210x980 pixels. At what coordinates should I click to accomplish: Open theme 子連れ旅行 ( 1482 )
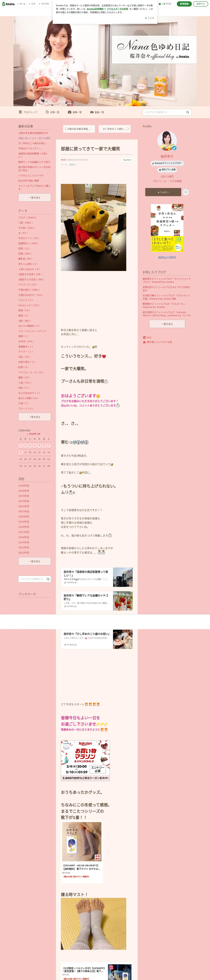pyautogui.click(x=29, y=290)
